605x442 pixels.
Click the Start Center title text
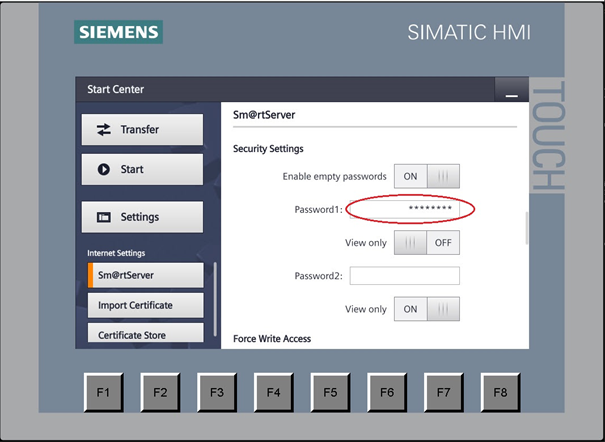point(115,89)
